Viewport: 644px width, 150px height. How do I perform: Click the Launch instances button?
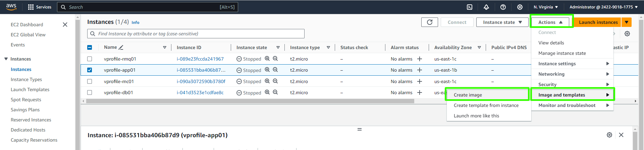point(598,22)
